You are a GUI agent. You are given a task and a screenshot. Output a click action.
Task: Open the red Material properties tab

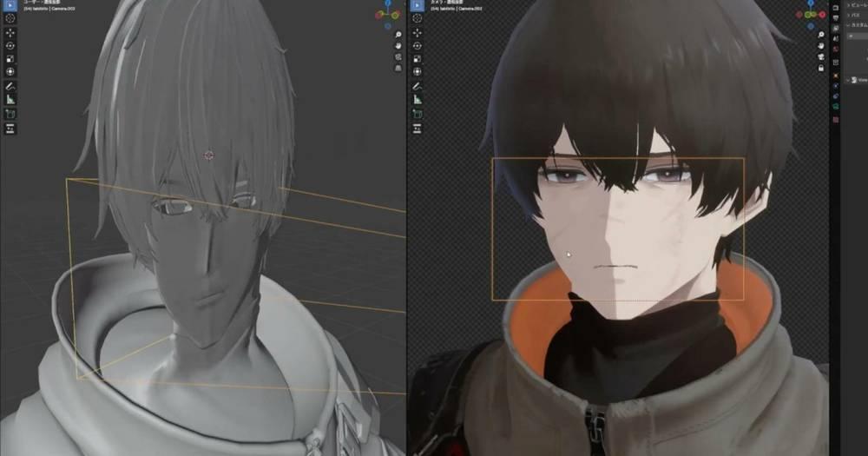click(x=836, y=119)
